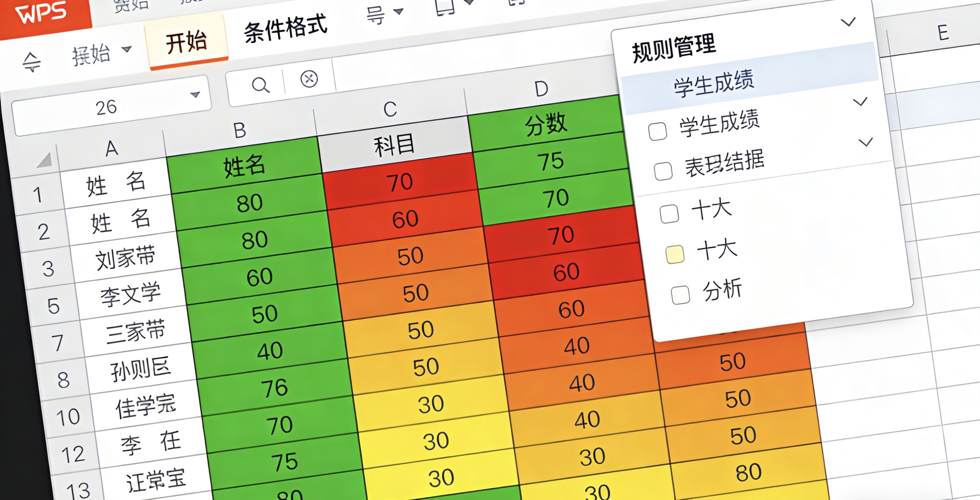Image resolution: width=980 pixels, height=500 pixels.
Task: Click the mobile device view icon in toolbar
Action: (446, 8)
